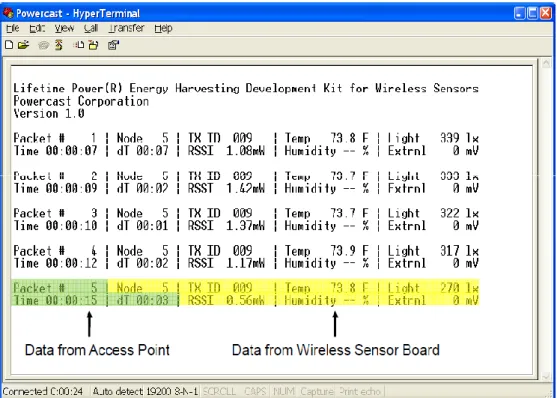Close the HyperTerminal window
557x398 pixels.
pyautogui.click(x=546, y=14)
